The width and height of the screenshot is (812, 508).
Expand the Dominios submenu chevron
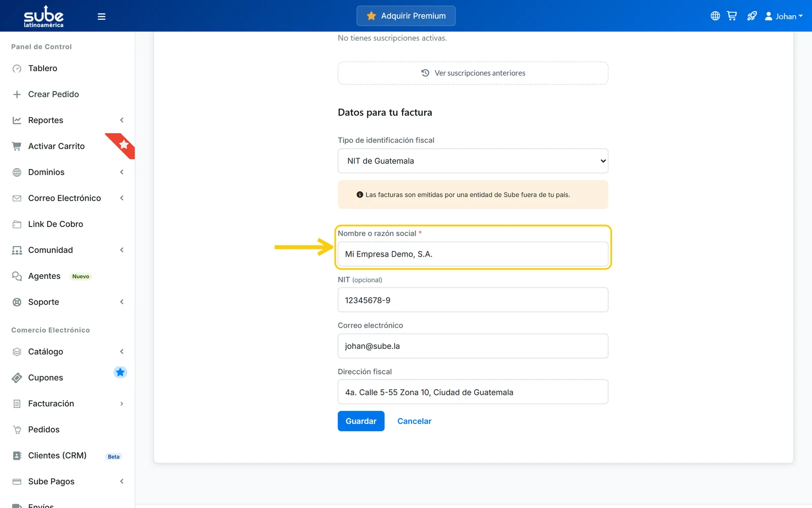coord(122,172)
